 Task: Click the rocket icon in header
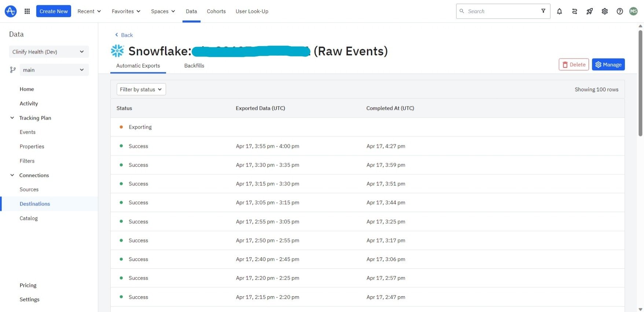pos(589,11)
